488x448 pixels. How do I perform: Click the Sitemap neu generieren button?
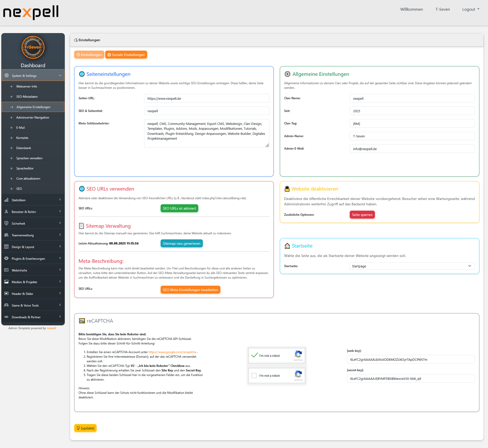click(x=181, y=243)
